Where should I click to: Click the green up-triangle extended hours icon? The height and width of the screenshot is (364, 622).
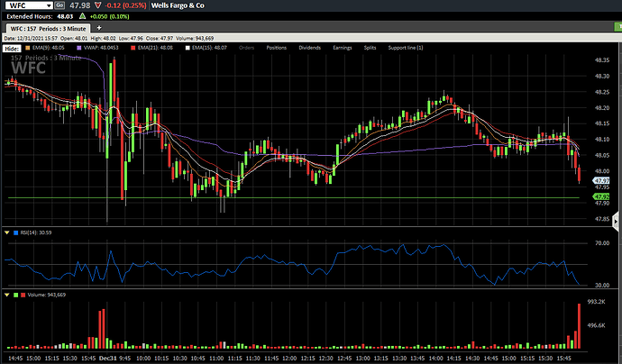(x=83, y=16)
